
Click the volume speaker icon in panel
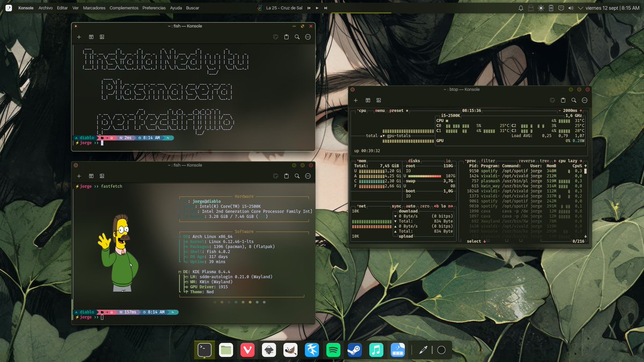571,8
